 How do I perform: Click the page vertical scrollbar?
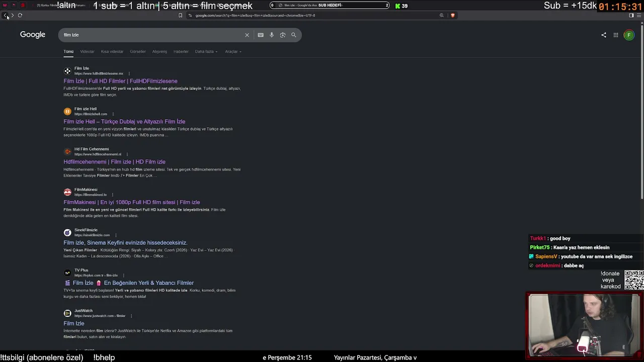(x=641, y=111)
